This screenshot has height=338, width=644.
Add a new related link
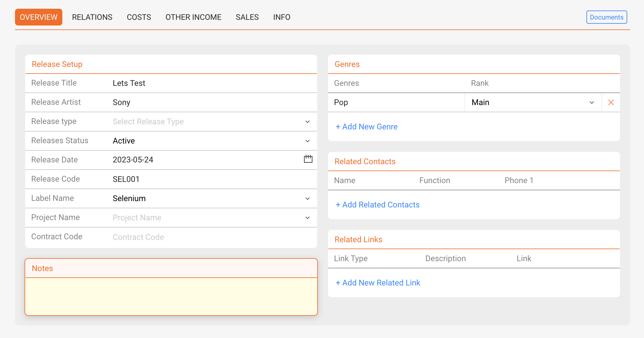tap(378, 283)
